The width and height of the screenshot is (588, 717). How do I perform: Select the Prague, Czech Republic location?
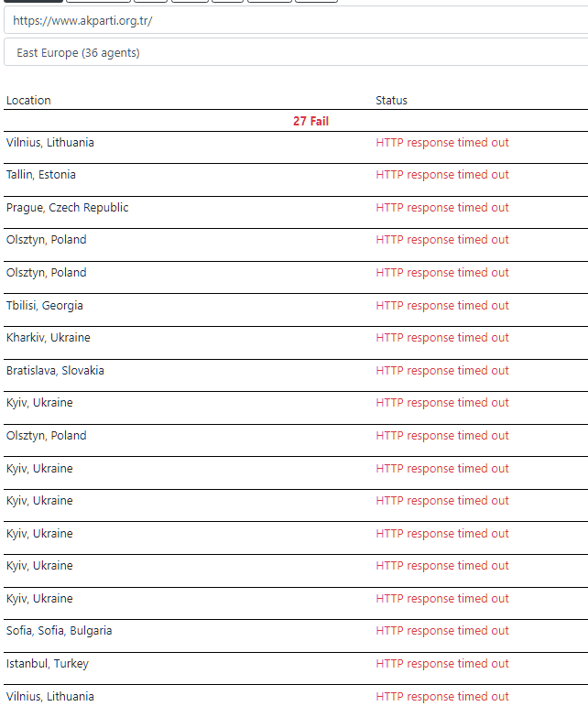pyautogui.click(x=67, y=208)
